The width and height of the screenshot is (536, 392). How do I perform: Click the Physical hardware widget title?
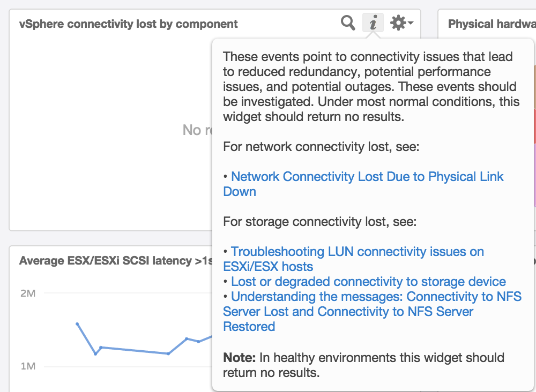(x=492, y=24)
